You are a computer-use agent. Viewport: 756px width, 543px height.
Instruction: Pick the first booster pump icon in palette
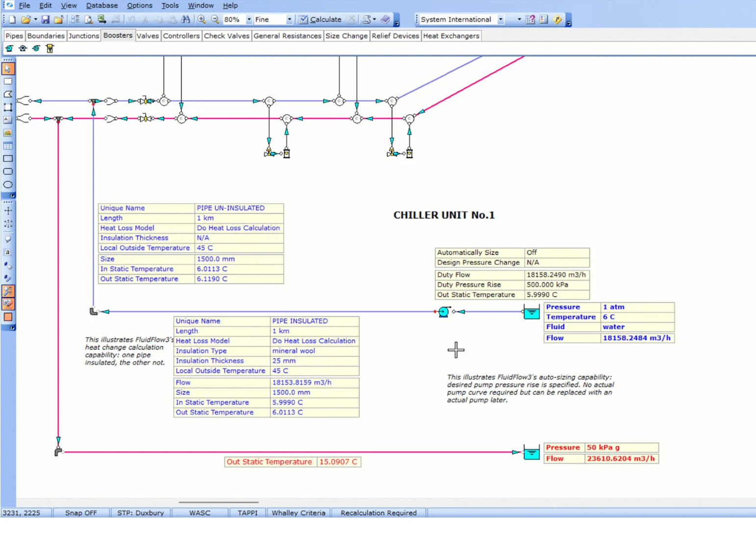tap(9, 49)
